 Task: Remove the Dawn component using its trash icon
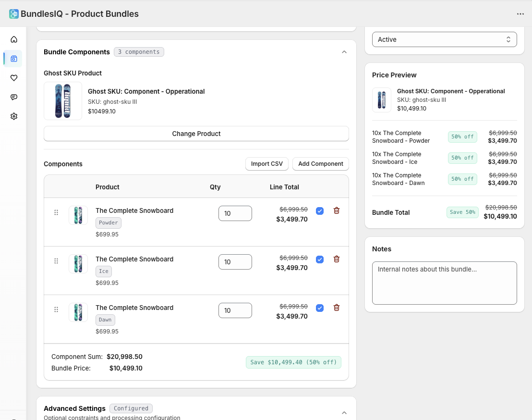click(x=336, y=308)
